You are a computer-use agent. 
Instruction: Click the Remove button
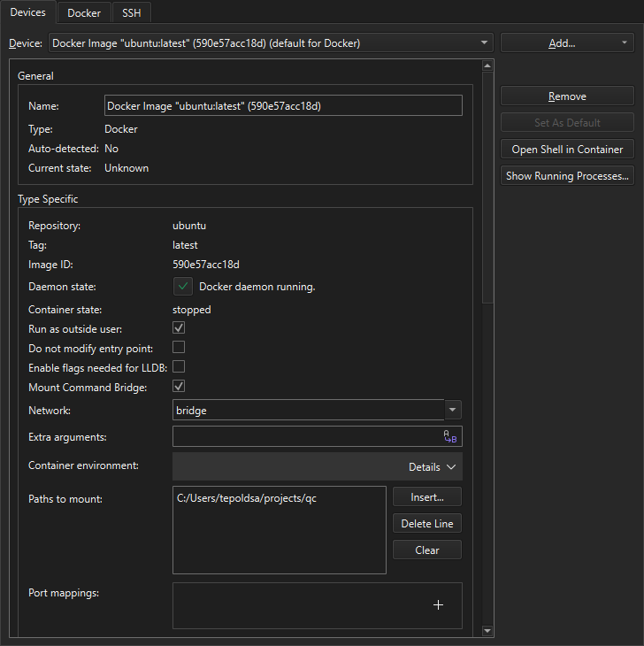point(567,96)
